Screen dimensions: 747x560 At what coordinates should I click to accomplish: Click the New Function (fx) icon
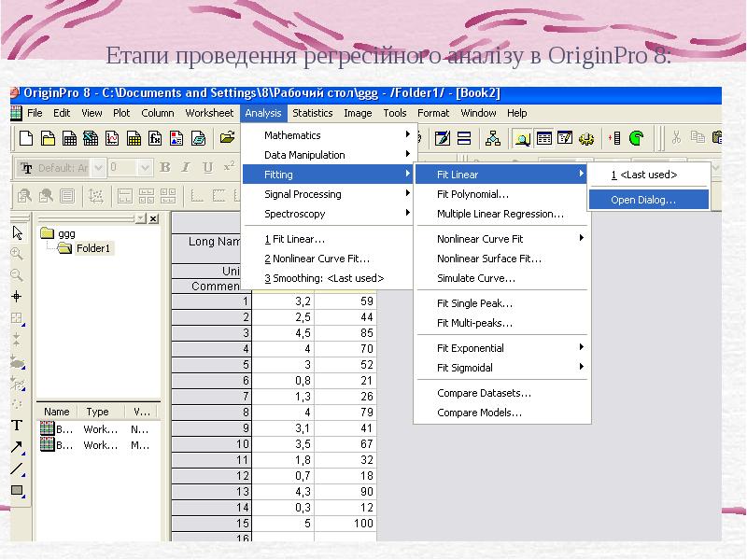click(155, 138)
